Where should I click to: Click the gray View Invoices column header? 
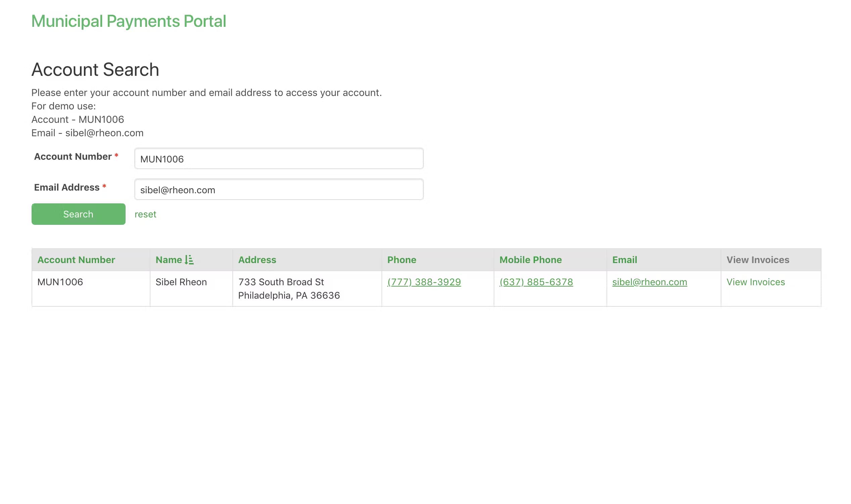(758, 260)
